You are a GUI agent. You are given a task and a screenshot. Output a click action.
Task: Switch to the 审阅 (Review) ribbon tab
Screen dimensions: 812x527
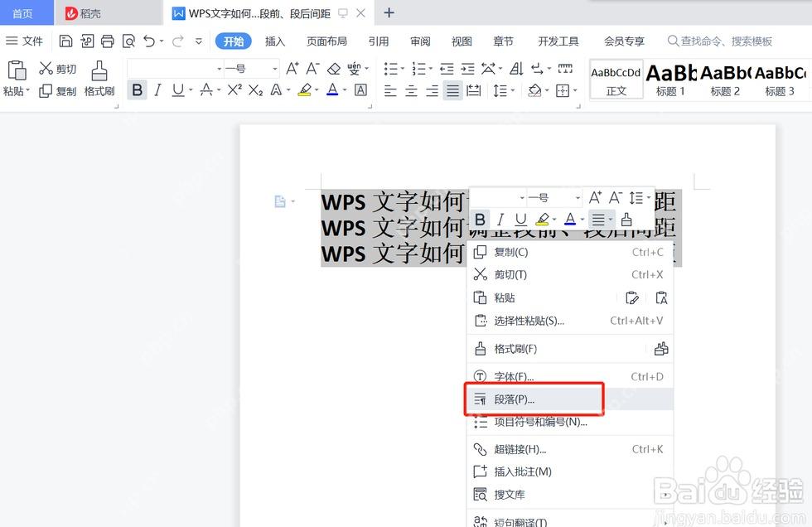tap(420, 41)
